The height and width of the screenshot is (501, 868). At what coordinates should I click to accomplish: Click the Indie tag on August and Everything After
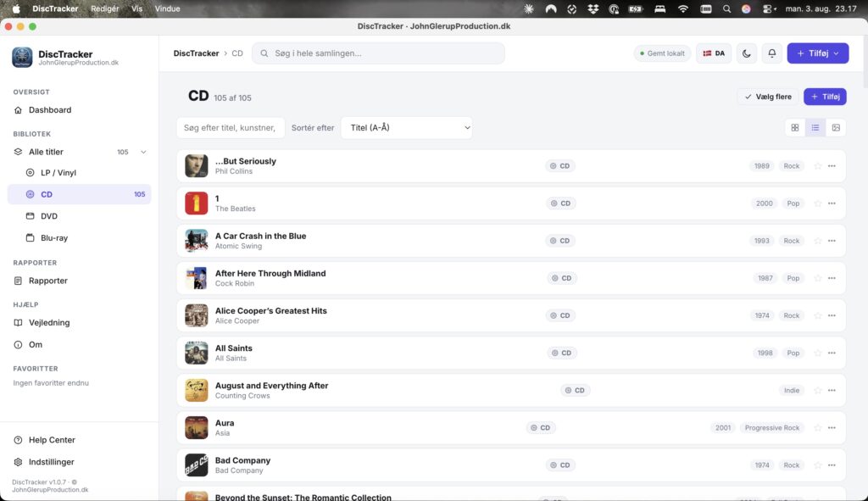tap(792, 390)
